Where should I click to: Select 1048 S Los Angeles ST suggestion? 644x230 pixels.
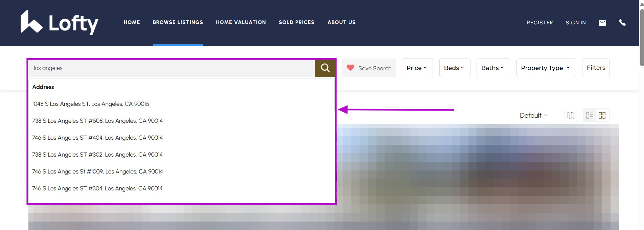tap(91, 104)
